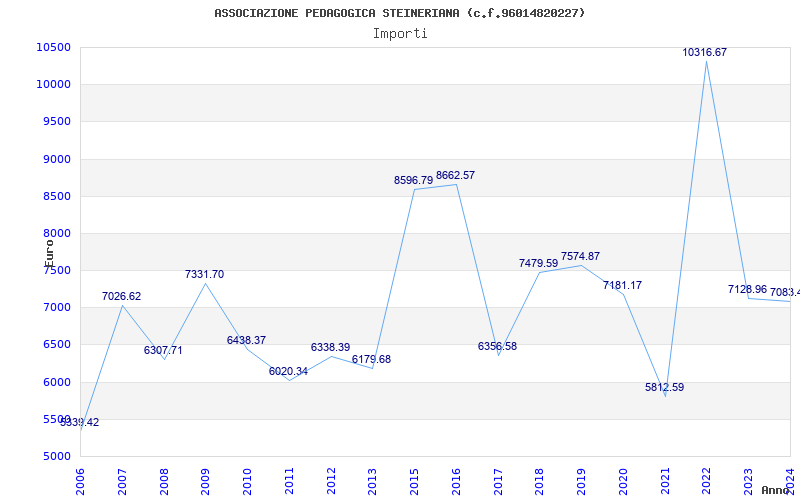Screen dimensions: 800x500
Task: Click the 9000 y-axis value
Action: [56, 159]
